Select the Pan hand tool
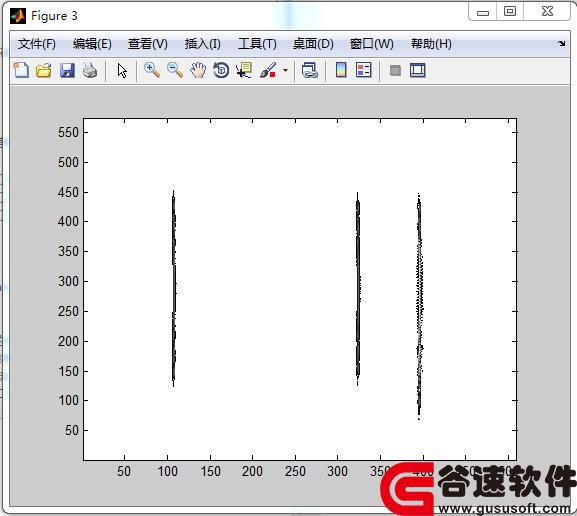The width and height of the screenshot is (577, 516). (x=198, y=70)
